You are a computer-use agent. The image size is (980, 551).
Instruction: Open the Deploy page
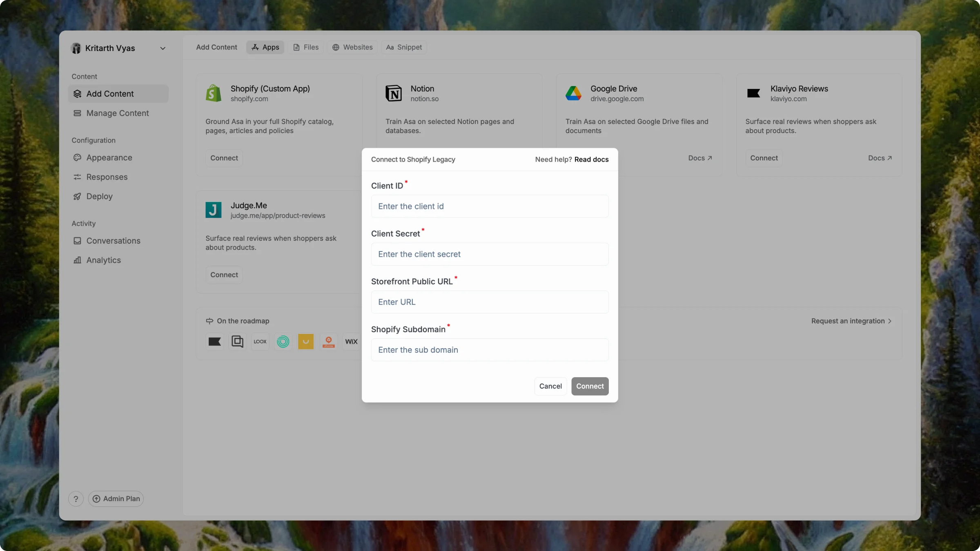[x=118, y=196]
